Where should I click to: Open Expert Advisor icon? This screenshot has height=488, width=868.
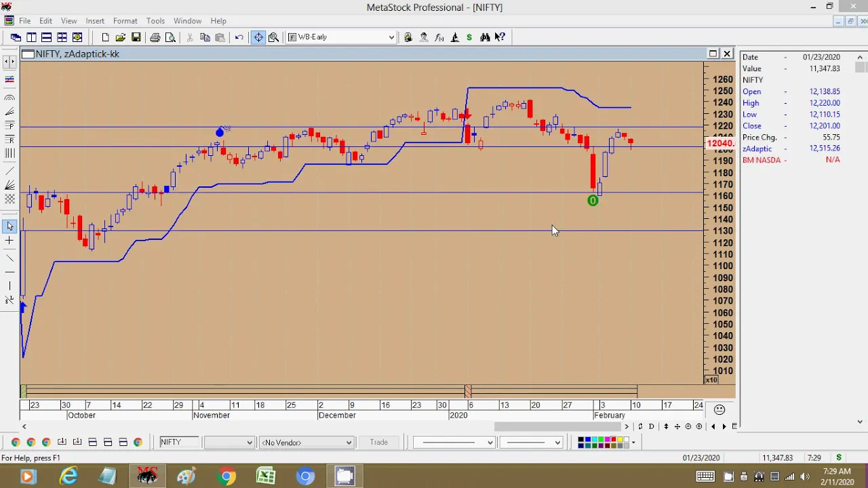pos(424,37)
